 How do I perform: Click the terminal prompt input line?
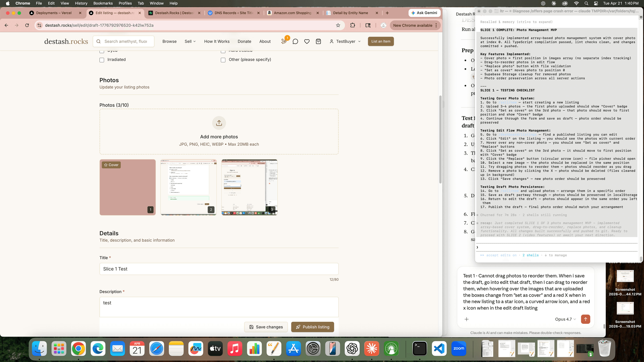(x=557, y=247)
